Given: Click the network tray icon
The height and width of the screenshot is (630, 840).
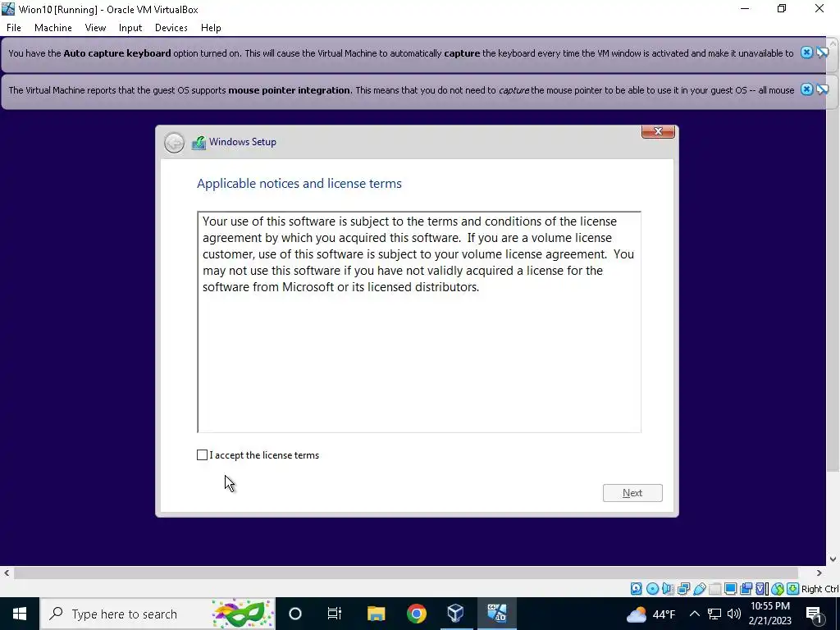Looking at the screenshot, I should tap(714, 614).
